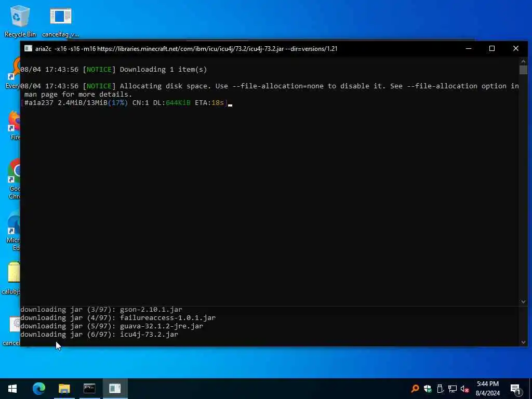Click the rear console's scroll down arrow
532x399 pixels.
523,342
